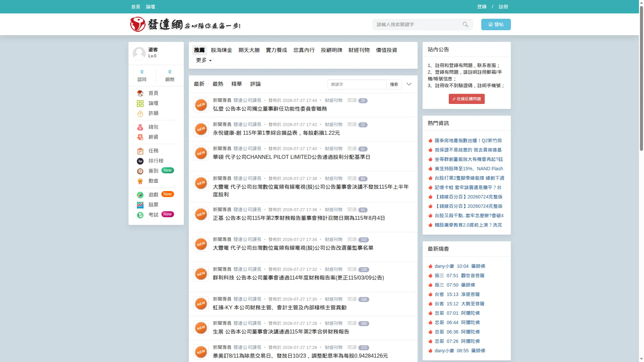Sort posts by 最熱

218,84
